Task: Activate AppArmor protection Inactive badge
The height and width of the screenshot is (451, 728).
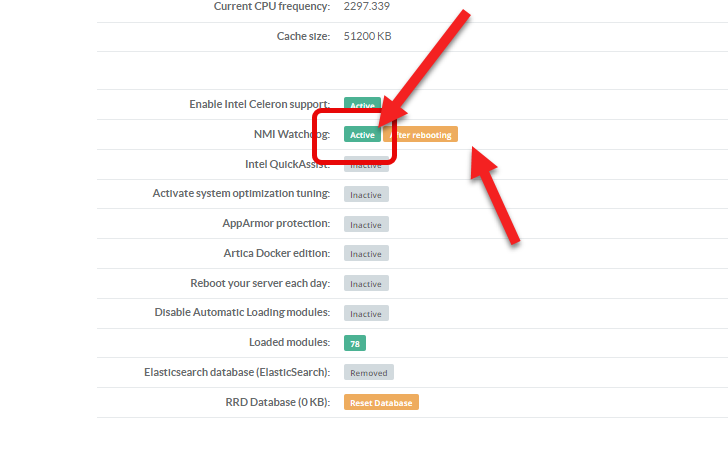Action: tap(366, 224)
